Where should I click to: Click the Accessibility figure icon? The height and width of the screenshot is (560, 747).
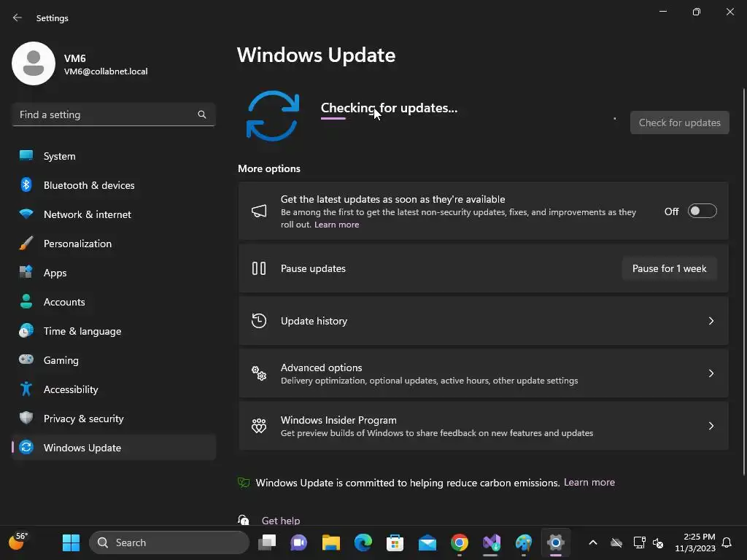(26, 389)
